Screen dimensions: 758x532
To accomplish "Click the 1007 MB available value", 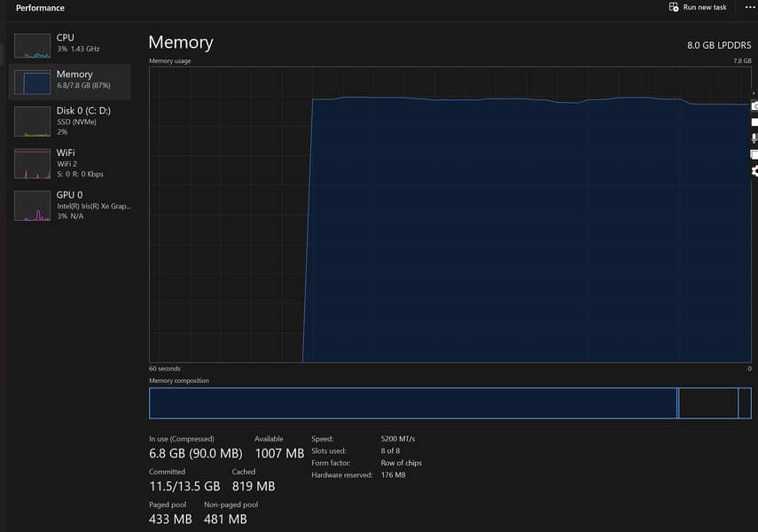I will tap(279, 454).
